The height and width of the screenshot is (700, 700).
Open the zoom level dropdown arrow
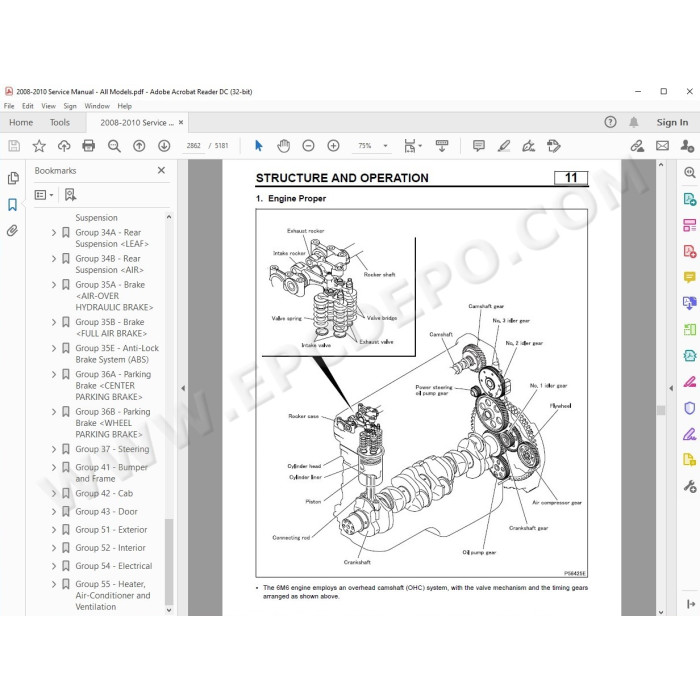pyautogui.click(x=385, y=146)
